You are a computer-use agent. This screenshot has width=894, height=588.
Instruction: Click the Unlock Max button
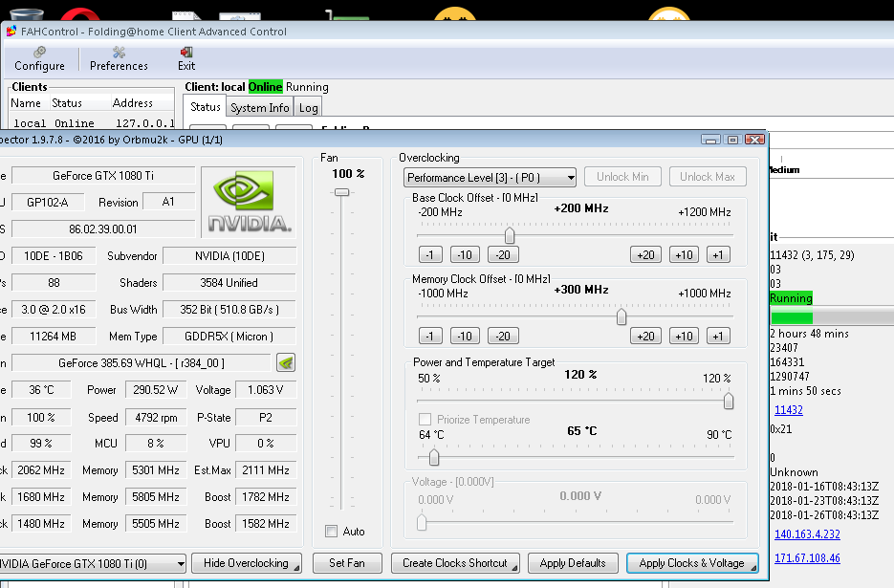pos(707,177)
